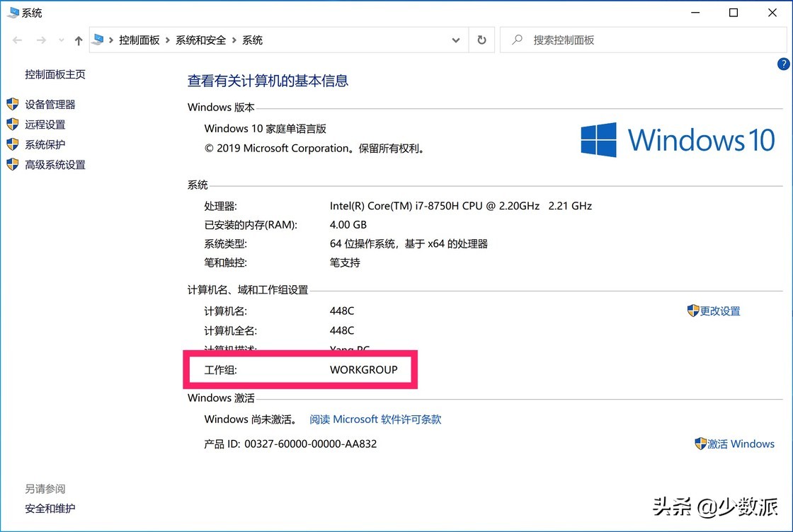Click the blue help question mark icon
Viewport: 793px width, 532px height.
(783, 64)
